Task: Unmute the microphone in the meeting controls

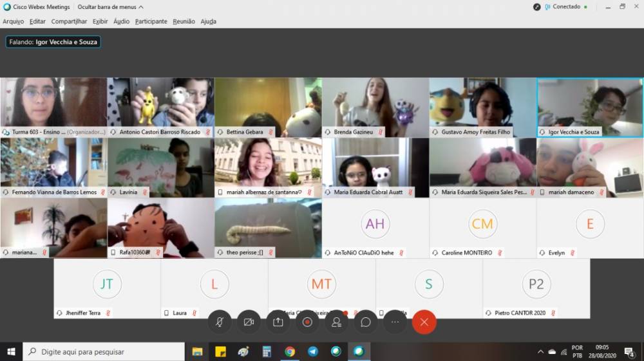Action: (220, 322)
